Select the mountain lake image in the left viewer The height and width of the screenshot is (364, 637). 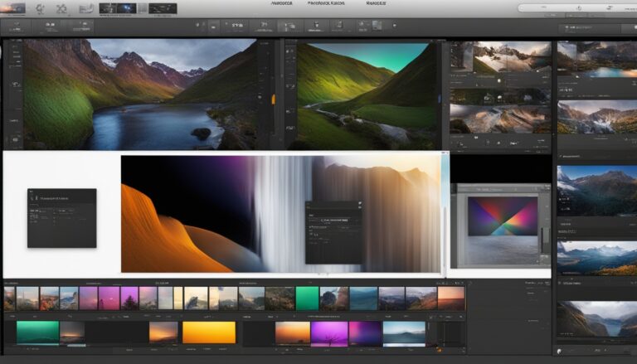point(140,95)
